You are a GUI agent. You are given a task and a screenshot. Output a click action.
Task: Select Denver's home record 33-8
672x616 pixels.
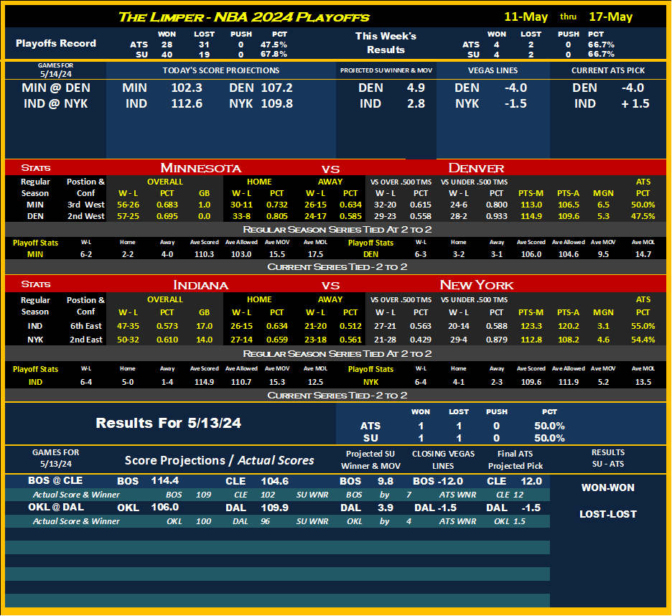(x=242, y=217)
